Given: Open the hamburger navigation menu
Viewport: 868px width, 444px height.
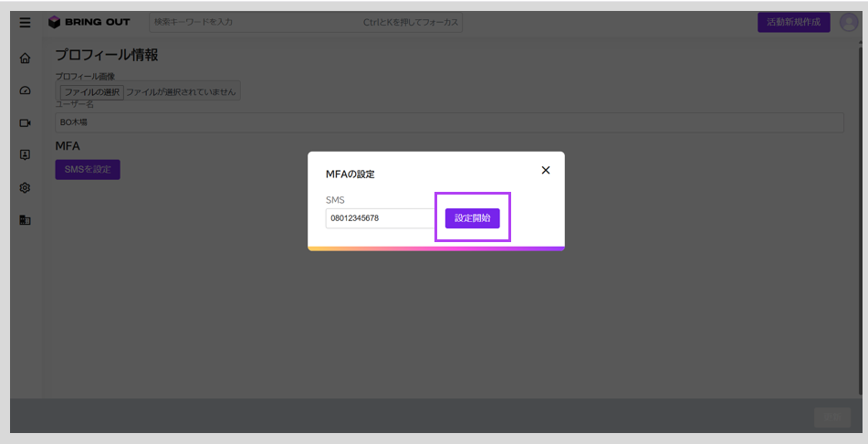Looking at the screenshot, I should (25, 23).
